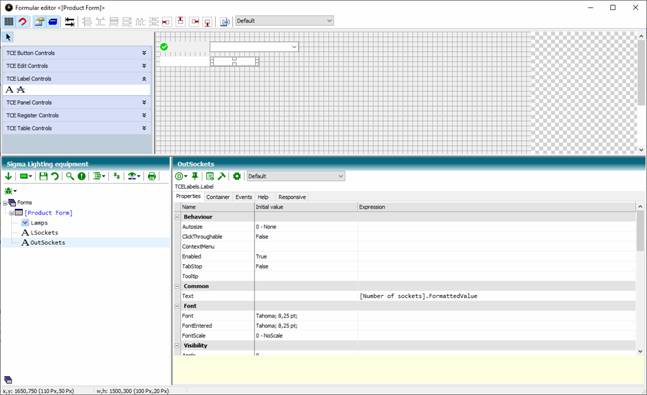Toggle the red magnet snap icon
The height and width of the screenshot is (395, 647).
23,21
